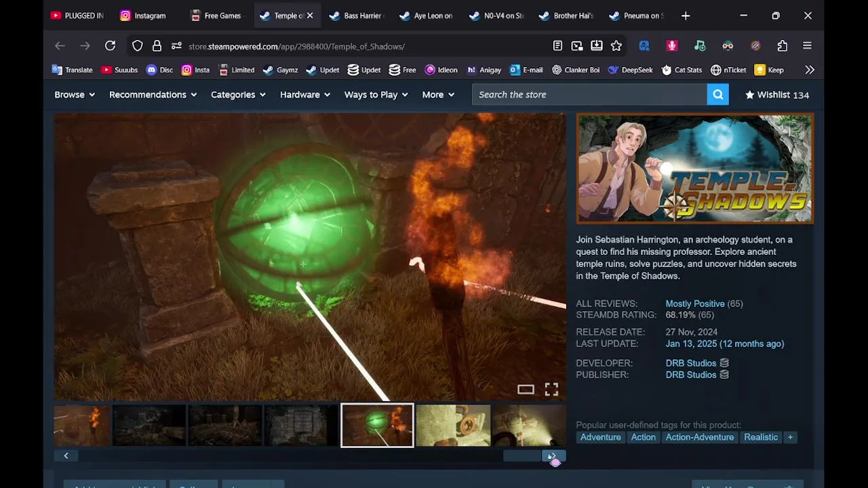Click the round planet extension icon
The height and width of the screenshot is (488, 868).
pos(755,45)
